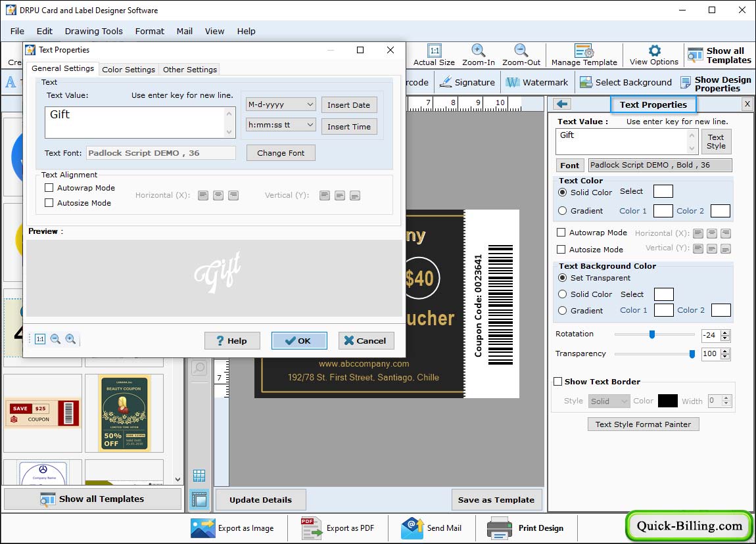Click Show Design Properties icon
The width and height of the screenshot is (756, 544).
pyautogui.click(x=686, y=83)
